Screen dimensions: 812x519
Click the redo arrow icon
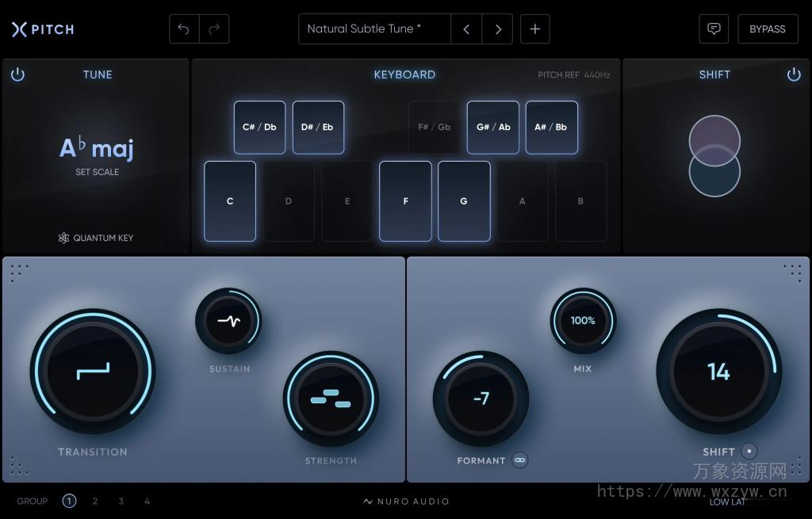[214, 29]
